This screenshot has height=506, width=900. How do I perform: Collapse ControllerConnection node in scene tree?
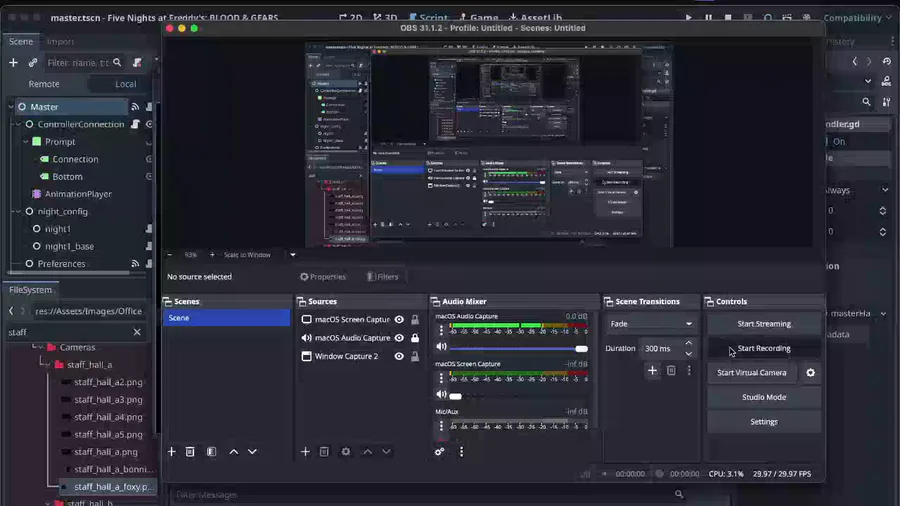tap(18, 124)
